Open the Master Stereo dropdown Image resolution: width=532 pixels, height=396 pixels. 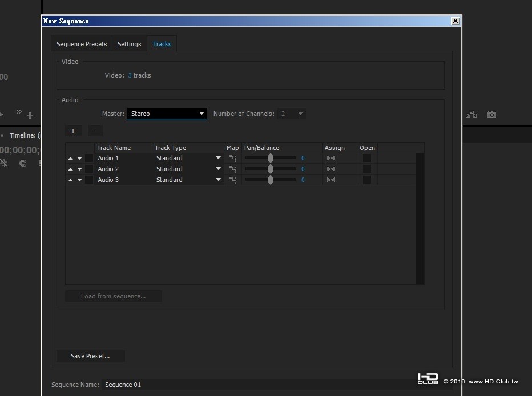[167, 114]
